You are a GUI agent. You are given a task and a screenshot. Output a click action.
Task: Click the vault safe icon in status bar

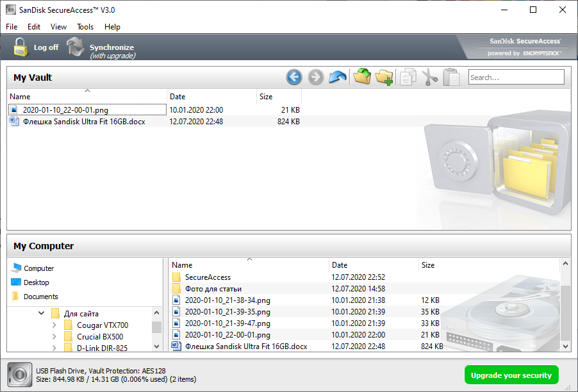click(20, 375)
